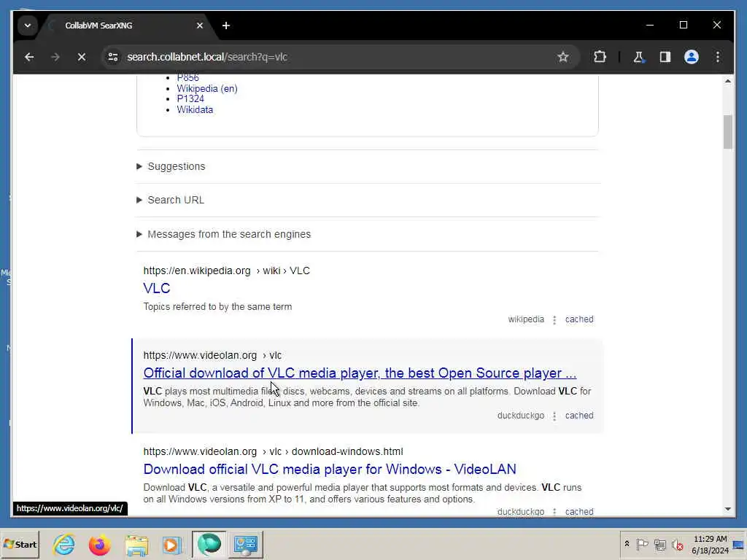The width and height of the screenshot is (747, 560).
Task: Click the https://en.wikipedia.org result URL text
Action: [x=227, y=271]
